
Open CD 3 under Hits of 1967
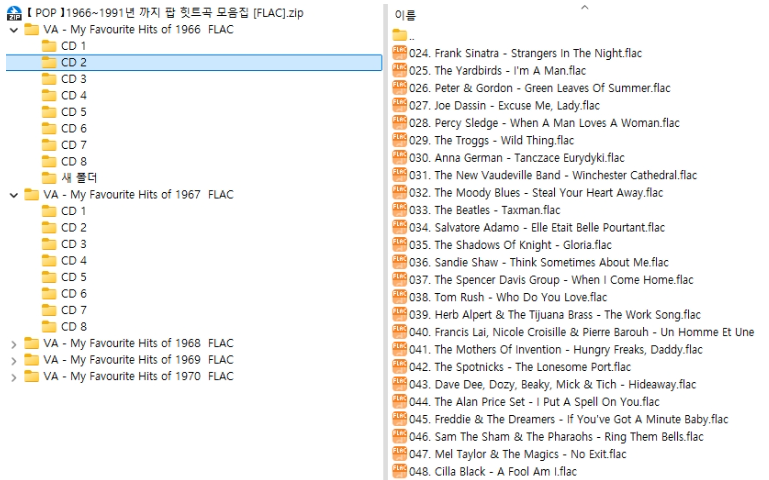[x=74, y=244]
